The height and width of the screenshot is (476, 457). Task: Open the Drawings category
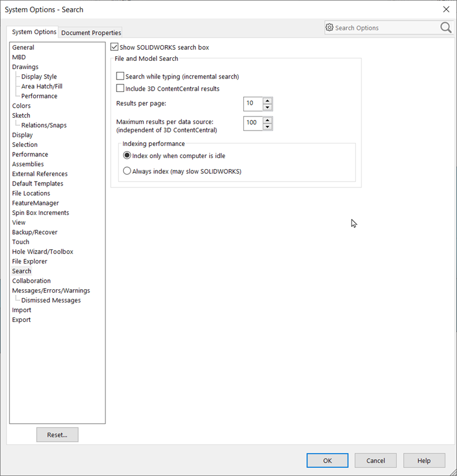tap(25, 67)
